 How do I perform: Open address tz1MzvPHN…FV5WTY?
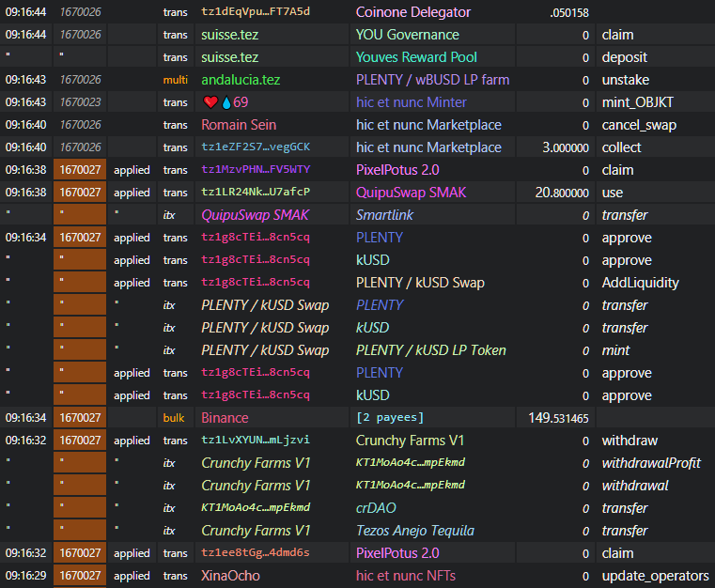point(256,169)
